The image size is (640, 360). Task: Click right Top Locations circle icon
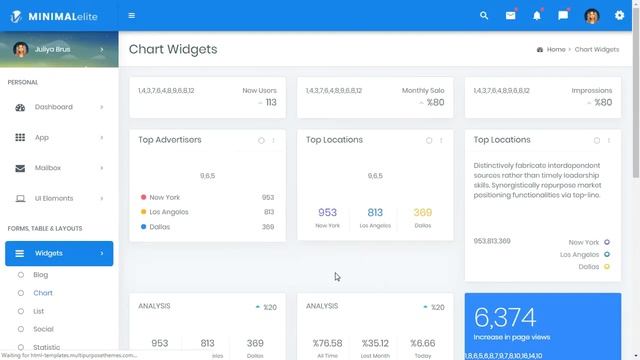click(597, 140)
